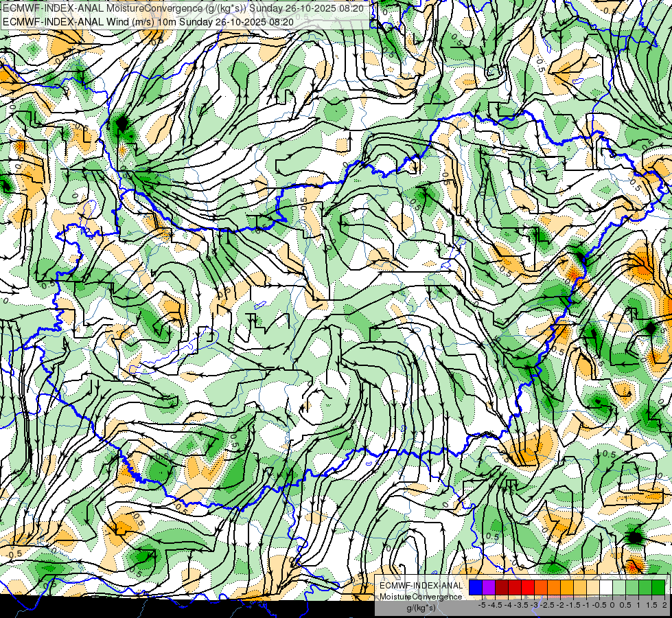Select medium green swatch between 1 and 1.5
Screen dimensions: 672x618
click(645, 588)
